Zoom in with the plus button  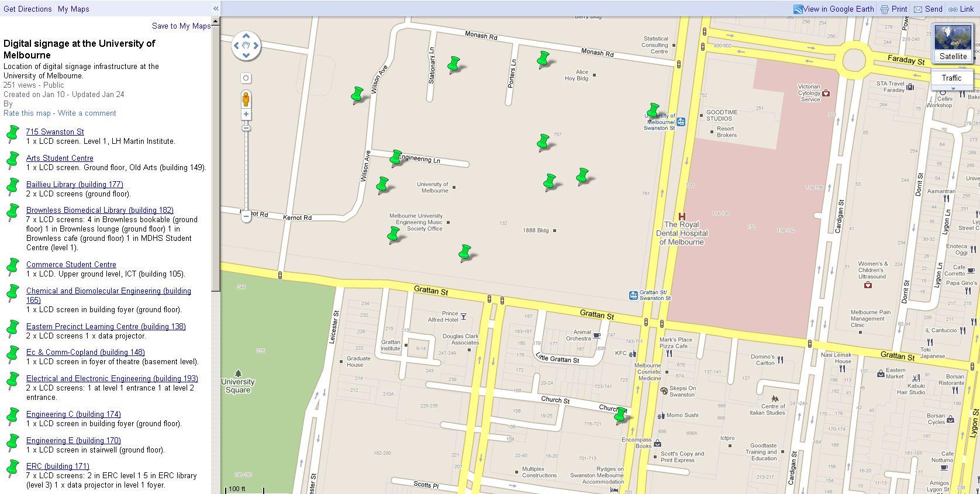246,115
